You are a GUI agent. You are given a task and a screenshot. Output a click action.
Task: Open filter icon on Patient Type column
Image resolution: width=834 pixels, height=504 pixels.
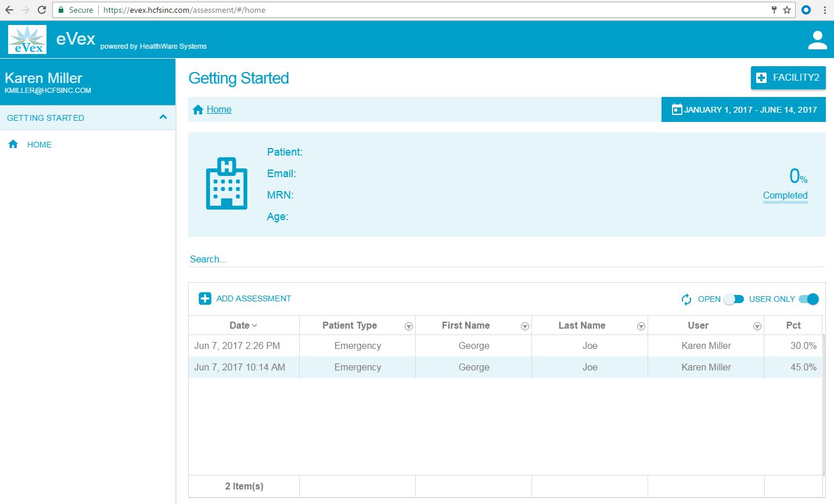[x=408, y=326]
